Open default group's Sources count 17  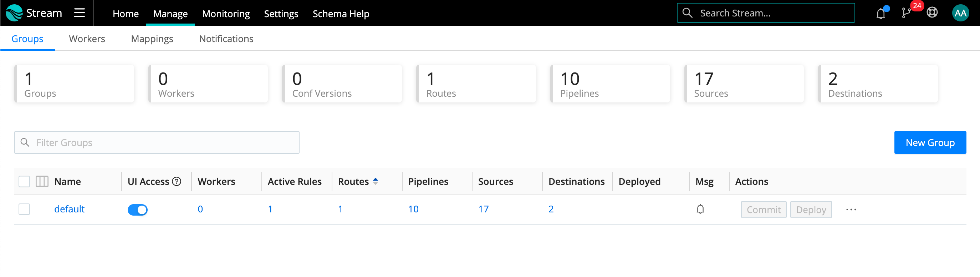click(x=484, y=209)
